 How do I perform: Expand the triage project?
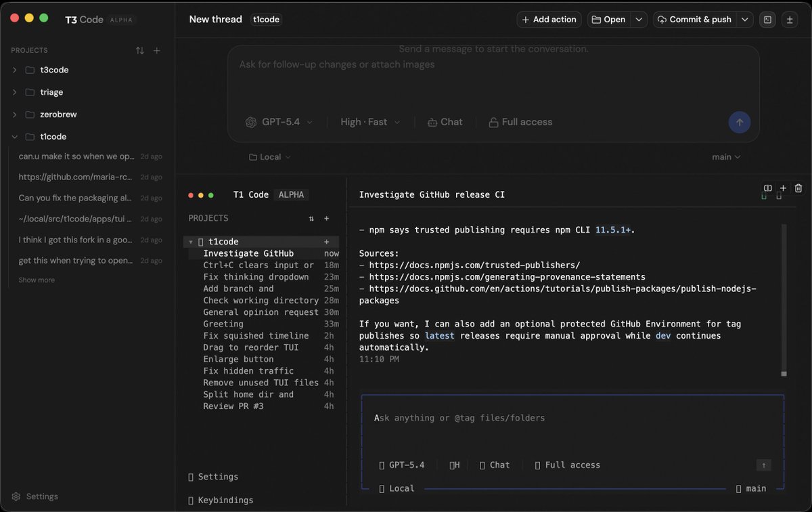click(x=15, y=92)
